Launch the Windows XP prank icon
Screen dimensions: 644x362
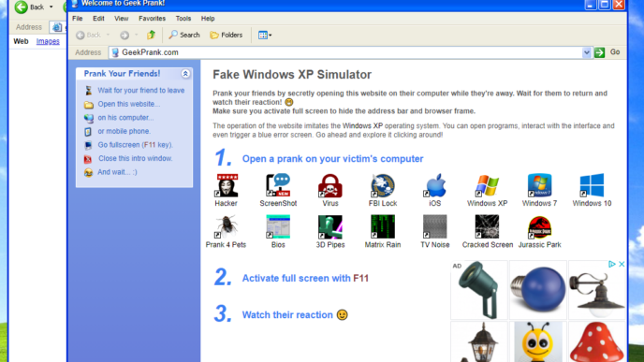tap(487, 185)
